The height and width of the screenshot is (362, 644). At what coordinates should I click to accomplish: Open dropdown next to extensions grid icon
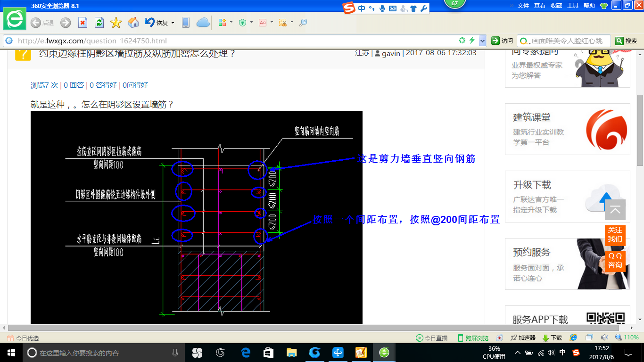[231, 23]
